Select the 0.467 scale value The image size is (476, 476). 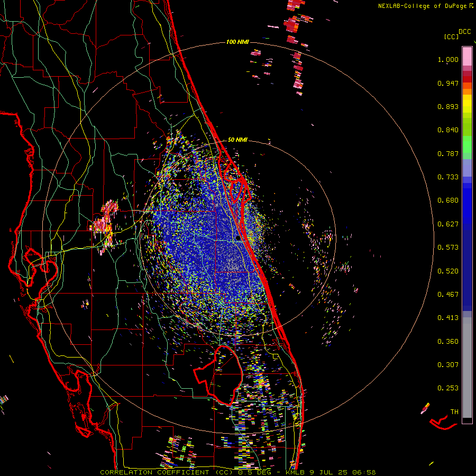448,295
